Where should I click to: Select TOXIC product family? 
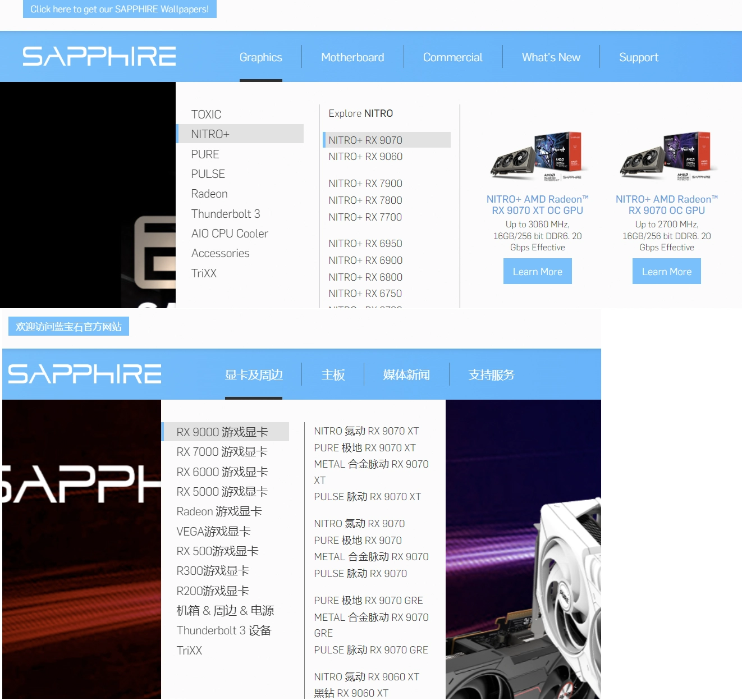[x=206, y=115]
